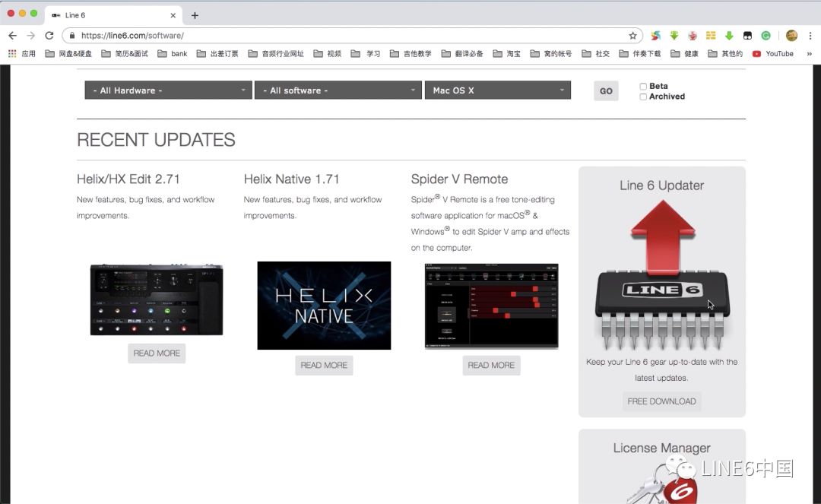Open the 健康 bookmarks folder
This screenshot has height=504, width=821.
point(684,53)
